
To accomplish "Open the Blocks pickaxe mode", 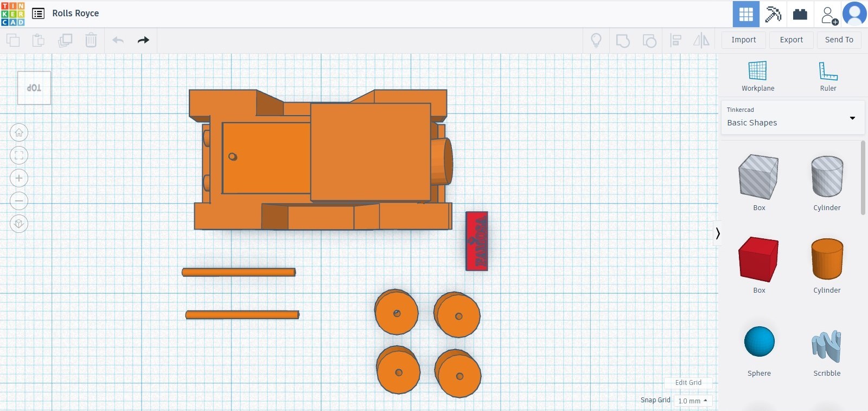I will pos(773,14).
